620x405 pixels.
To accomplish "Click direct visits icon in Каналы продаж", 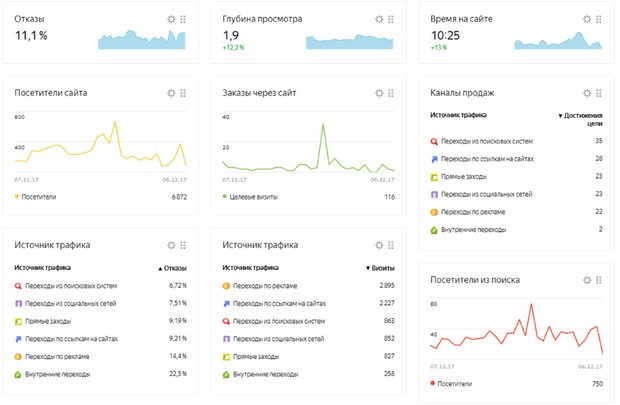I will 434,177.
